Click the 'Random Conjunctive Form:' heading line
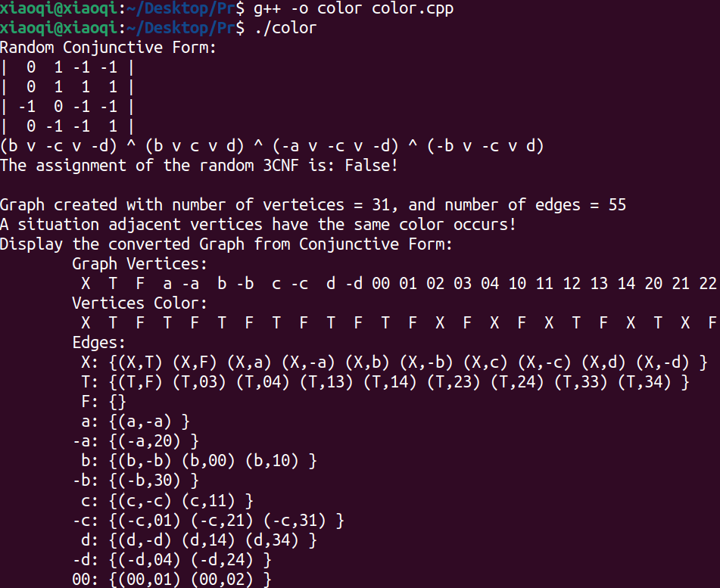720x588 pixels. coord(108,47)
